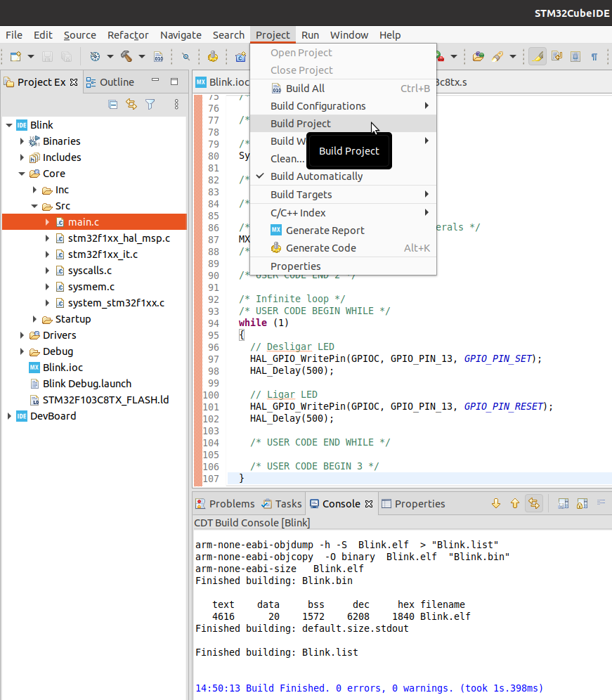The height and width of the screenshot is (700, 612).
Task: Expand the Startup folder
Action: click(34, 319)
